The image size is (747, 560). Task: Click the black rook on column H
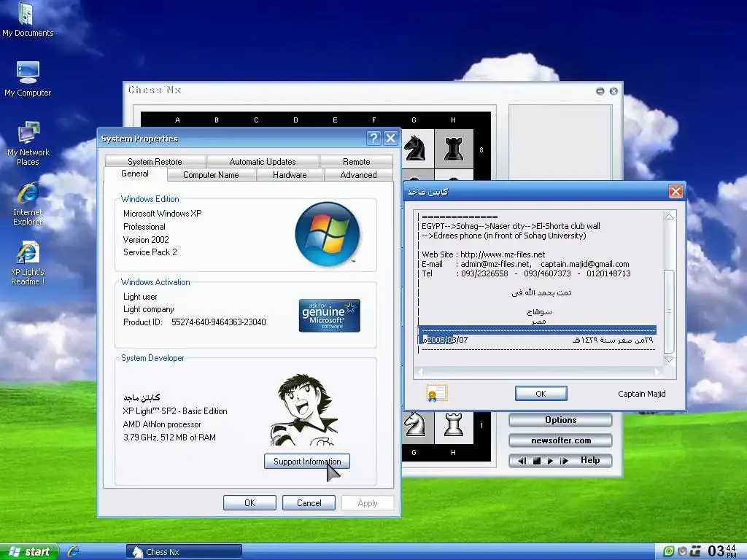(x=454, y=149)
